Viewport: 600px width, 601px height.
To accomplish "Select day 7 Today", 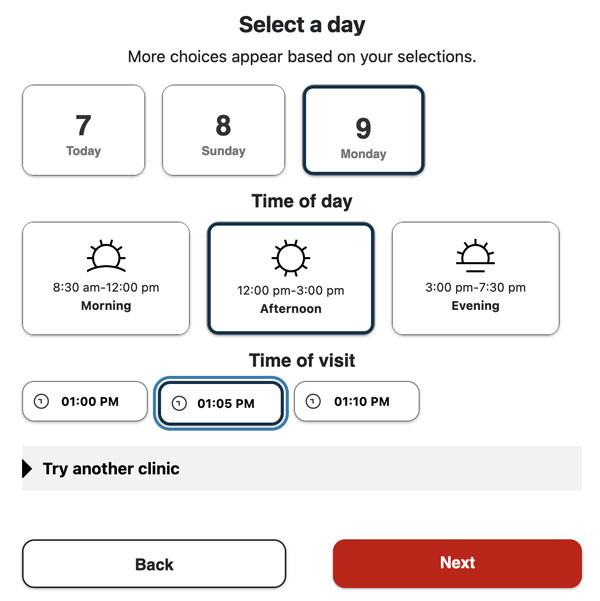I will (x=84, y=130).
